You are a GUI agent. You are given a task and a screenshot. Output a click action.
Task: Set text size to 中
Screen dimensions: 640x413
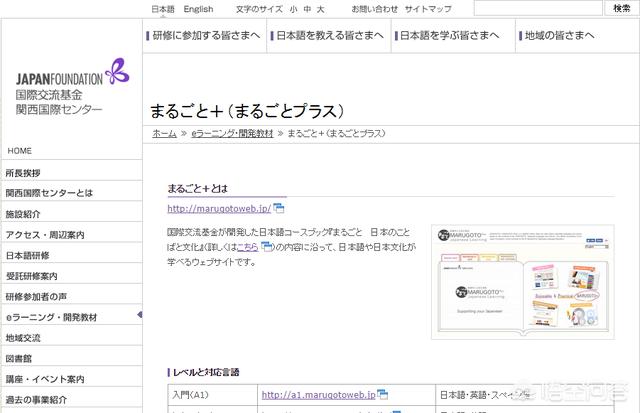(x=307, y=9)
